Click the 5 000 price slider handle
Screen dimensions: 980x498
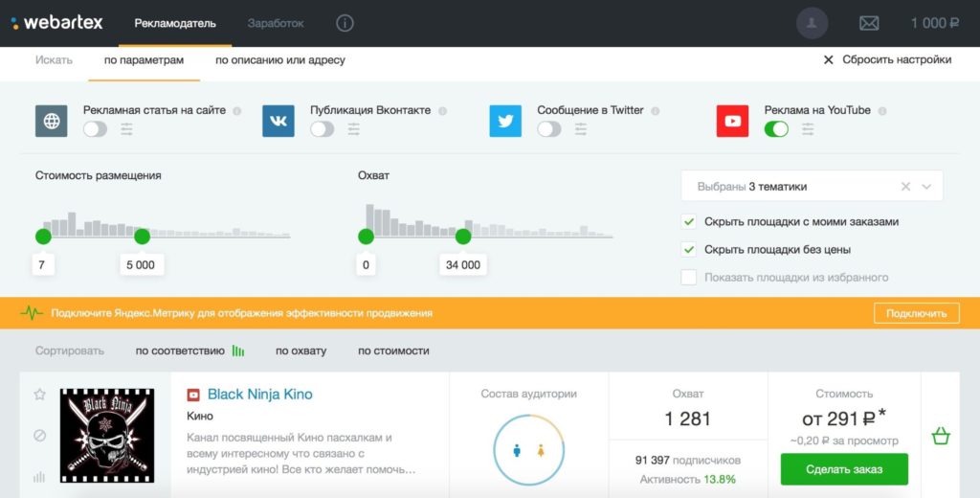(142, 237)
